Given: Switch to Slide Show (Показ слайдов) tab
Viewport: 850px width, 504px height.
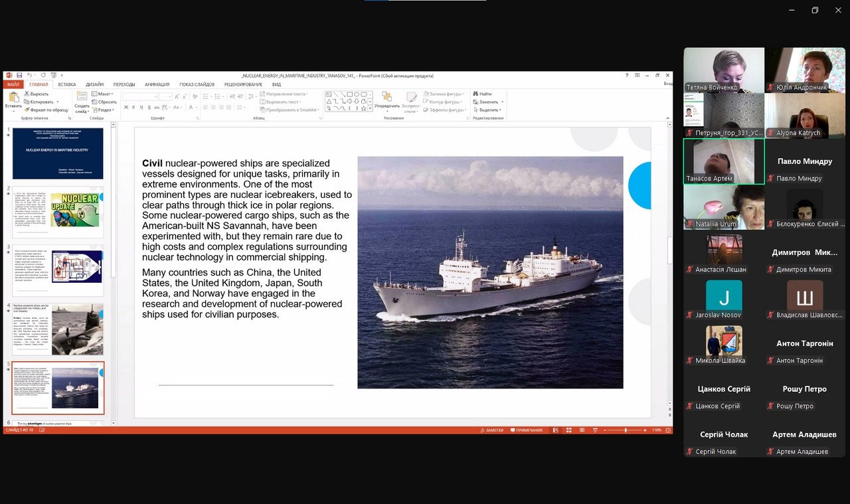Looking at the screenshot, I should (197, 84).
